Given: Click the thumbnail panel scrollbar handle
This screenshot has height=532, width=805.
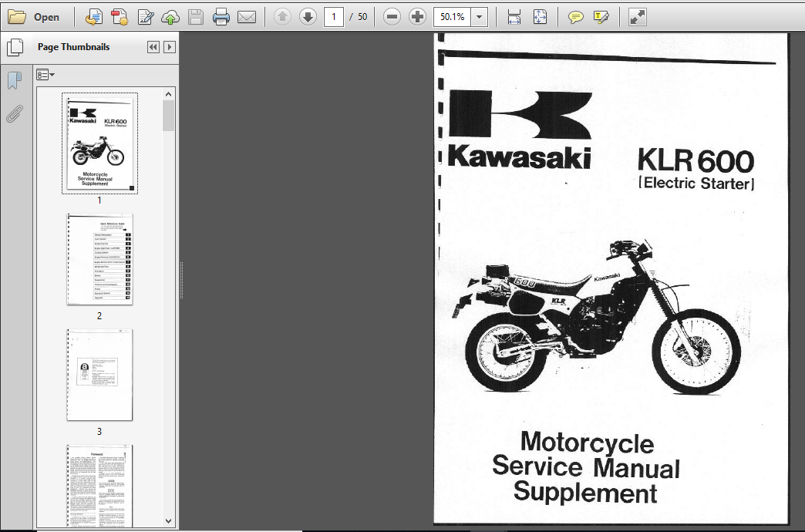Looking at the screenshot, I should [x=168, y=116].
